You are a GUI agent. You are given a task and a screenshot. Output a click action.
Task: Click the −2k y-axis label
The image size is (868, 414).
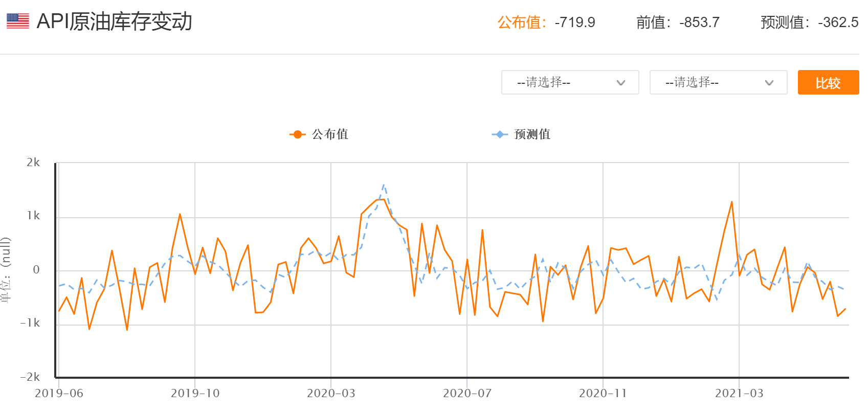(x=30, y=377)
